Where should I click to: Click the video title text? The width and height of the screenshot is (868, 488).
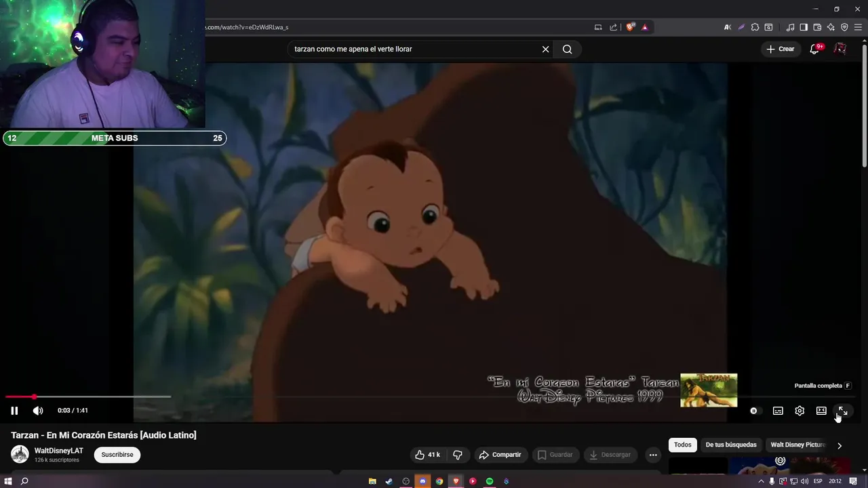104,435
